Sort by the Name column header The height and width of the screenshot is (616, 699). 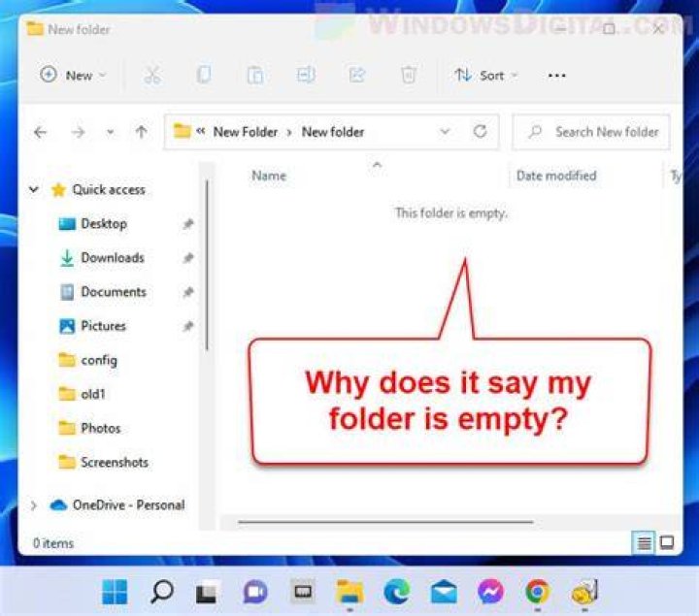(x=269, y=176)
